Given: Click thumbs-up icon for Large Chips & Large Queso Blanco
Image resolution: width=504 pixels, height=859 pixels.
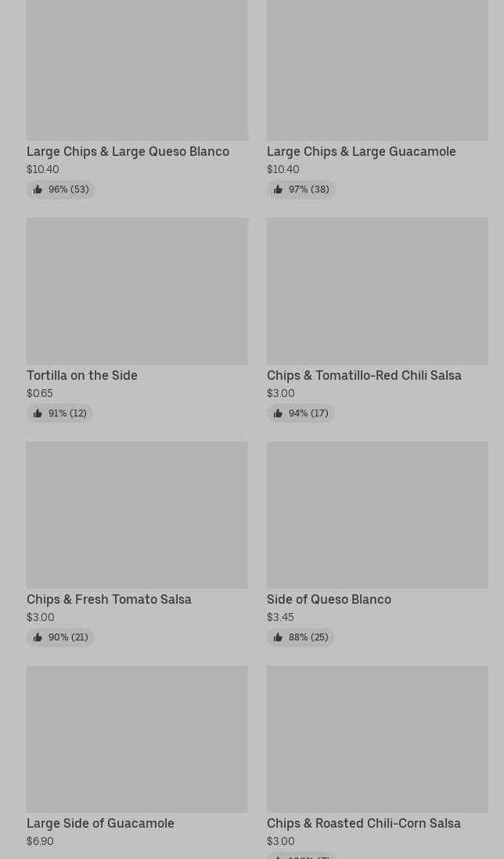Looking at the screenshot, I should [38, 189].
